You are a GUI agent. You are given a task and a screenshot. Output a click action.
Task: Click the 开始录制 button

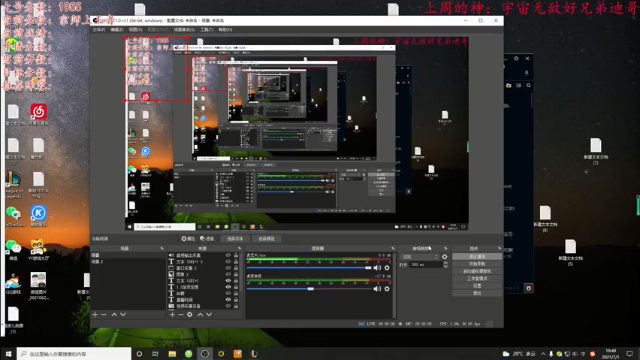click(477, 264)
